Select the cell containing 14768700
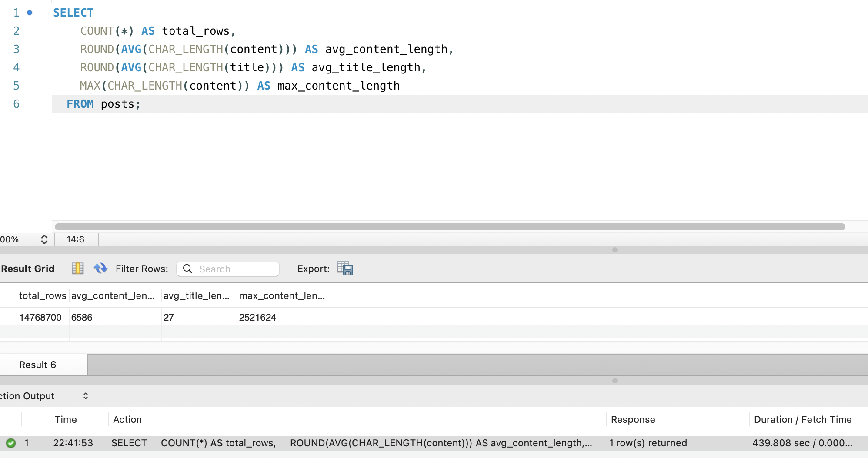The height and width of the screenshot is (458, 868). pyautogui.click(x=41, y=318)
